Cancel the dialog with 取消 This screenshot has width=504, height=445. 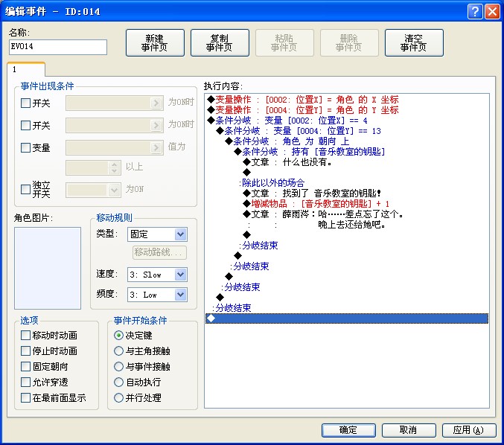pos(409,430)
